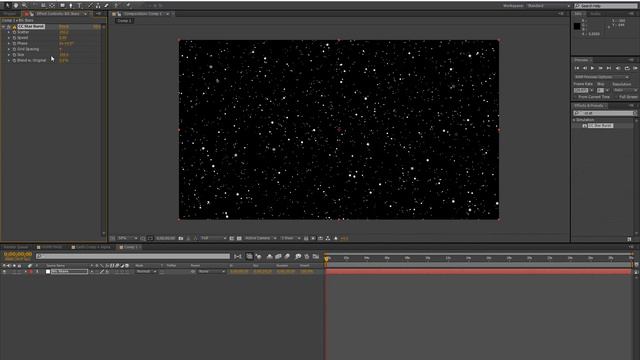Viewport: 640px width, 360px height.
Task: Enable From Current Time checkbox
Action: point(576,97)
